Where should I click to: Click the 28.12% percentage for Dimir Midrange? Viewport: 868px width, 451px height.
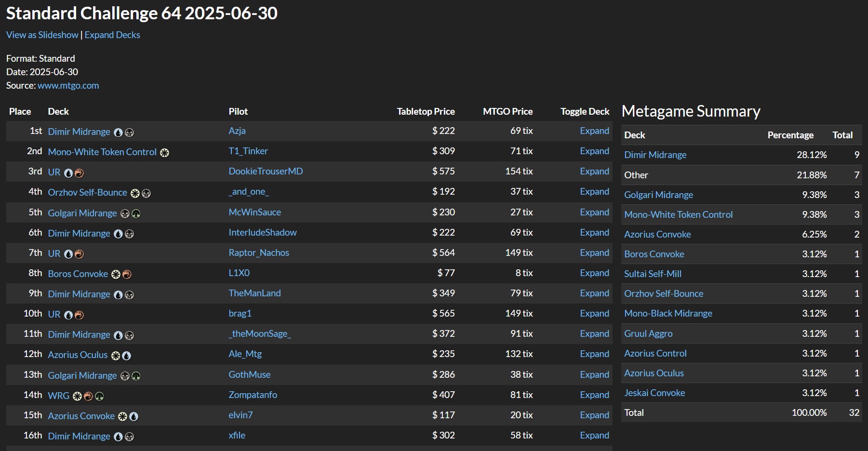812,155
